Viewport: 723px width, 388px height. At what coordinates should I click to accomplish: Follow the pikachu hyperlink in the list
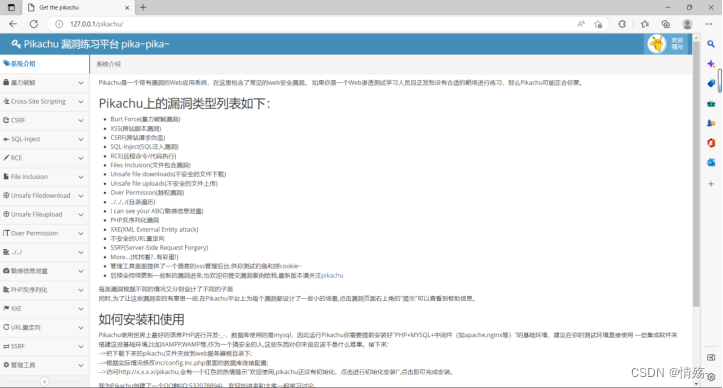click(332, 275)
